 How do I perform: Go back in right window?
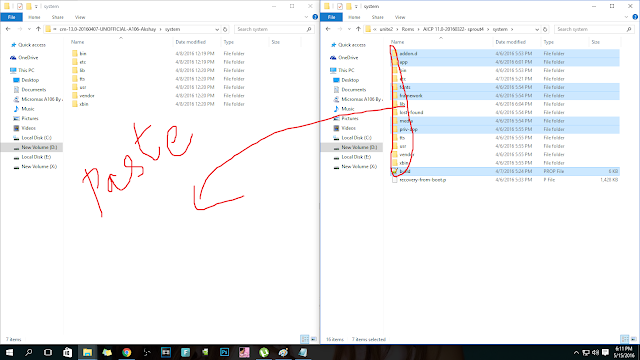click(x=328, y=29)
